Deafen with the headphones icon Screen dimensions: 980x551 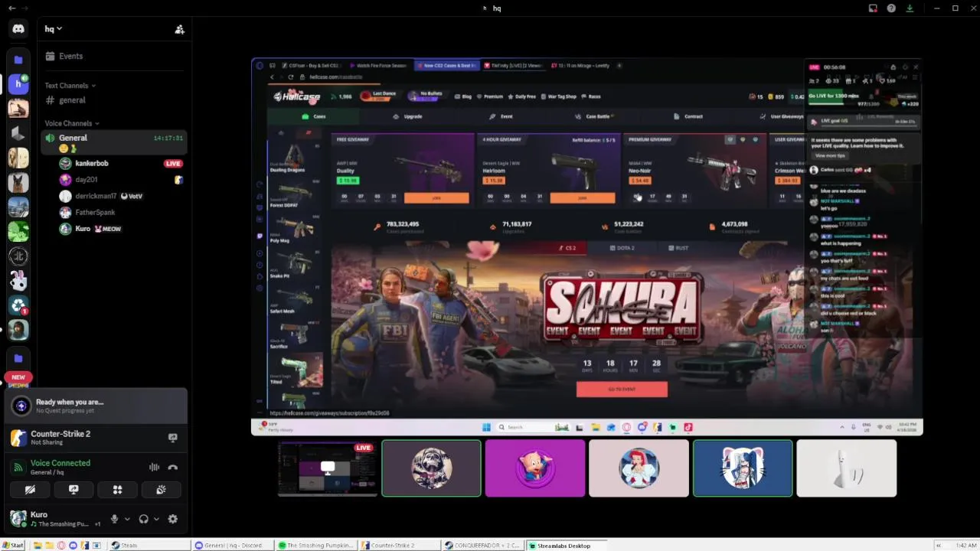click(x=143, y=519)
